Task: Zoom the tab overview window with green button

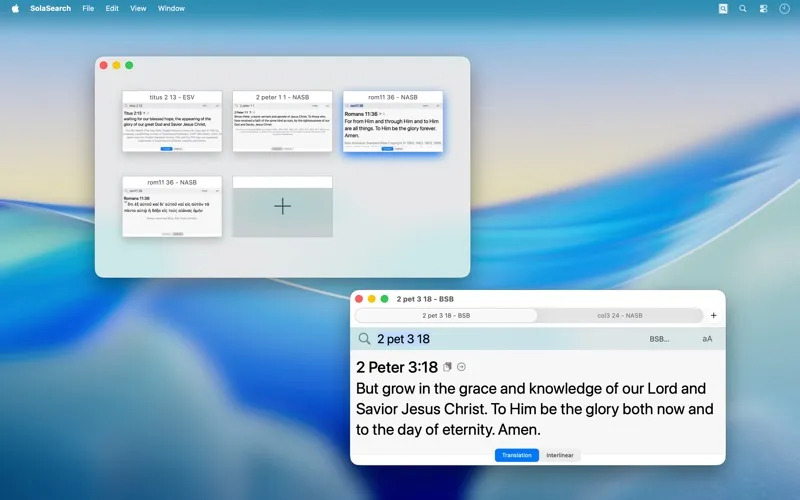Action: (129, 65)
